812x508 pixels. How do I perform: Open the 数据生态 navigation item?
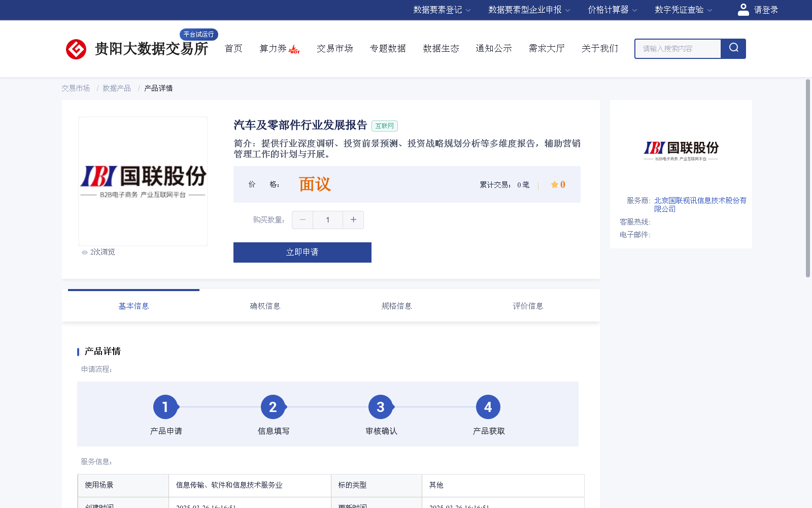[441, 48]
